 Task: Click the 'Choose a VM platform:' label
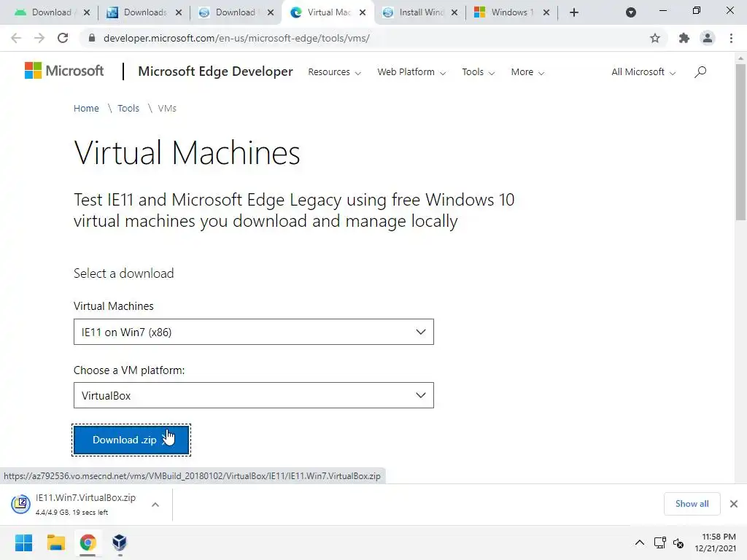129,370
